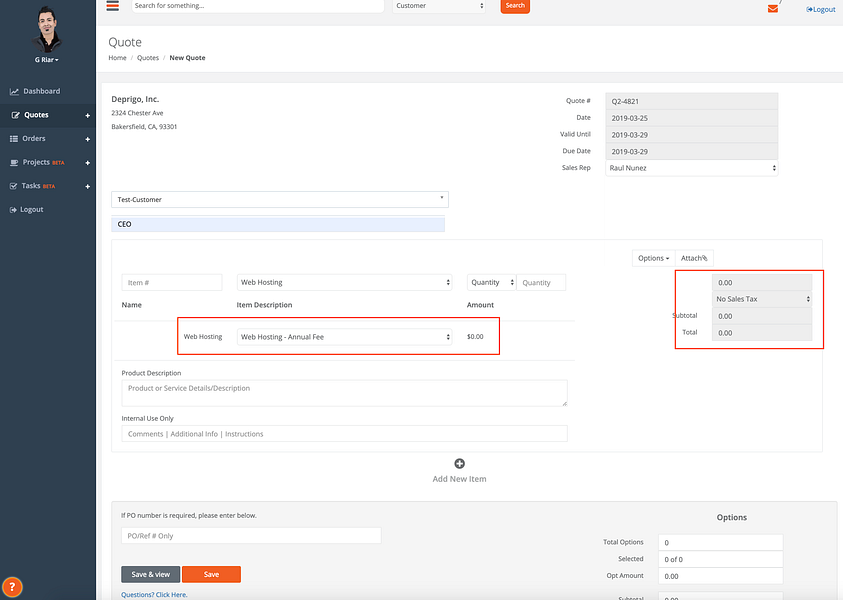
Task: Click the orange Search button
Action: pyautogui.click(x=515, y=6)
